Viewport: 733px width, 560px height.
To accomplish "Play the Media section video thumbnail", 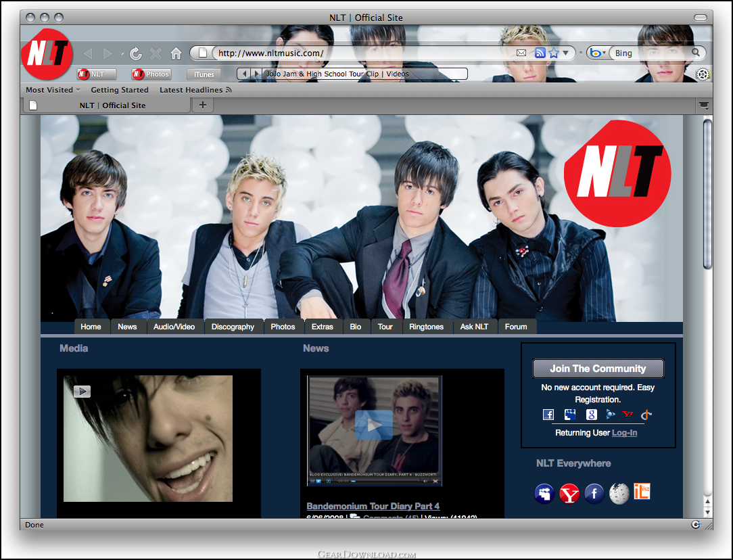I will point(147,438).
